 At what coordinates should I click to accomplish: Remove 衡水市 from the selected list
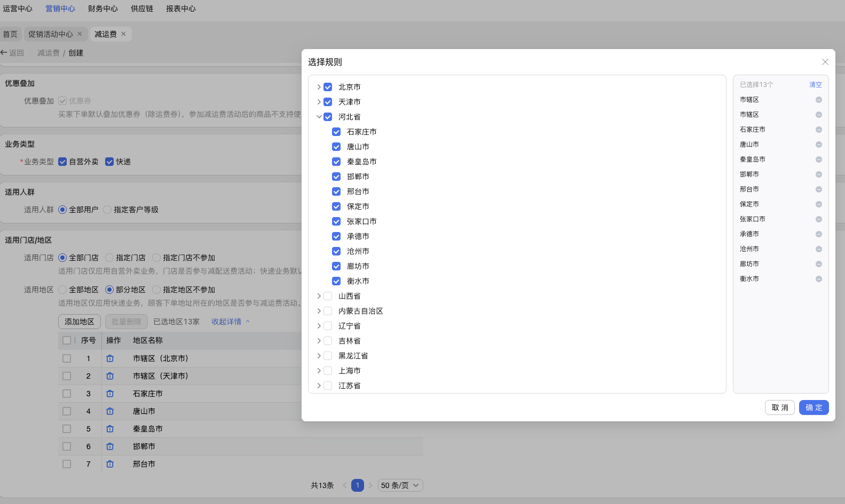tap(818, 279)
